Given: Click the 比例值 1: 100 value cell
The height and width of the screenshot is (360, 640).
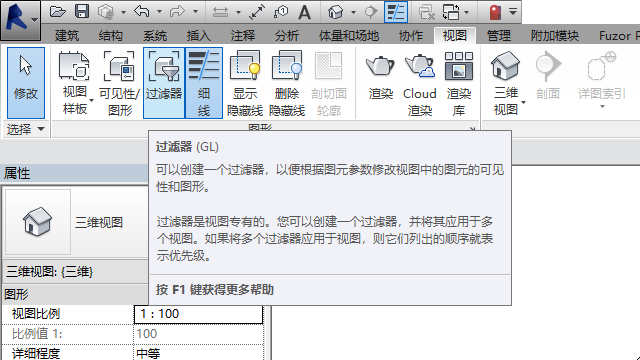Looking at the screenshot, I should pos(198,334).
